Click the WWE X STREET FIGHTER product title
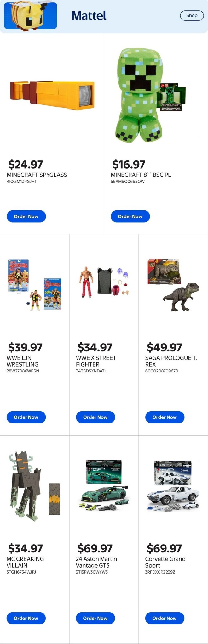This screenshot has width=208, height=644. tap(95, 361)
